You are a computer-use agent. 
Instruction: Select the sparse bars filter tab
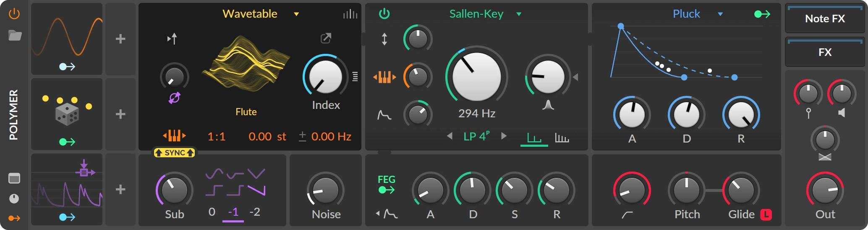(534, 138)
